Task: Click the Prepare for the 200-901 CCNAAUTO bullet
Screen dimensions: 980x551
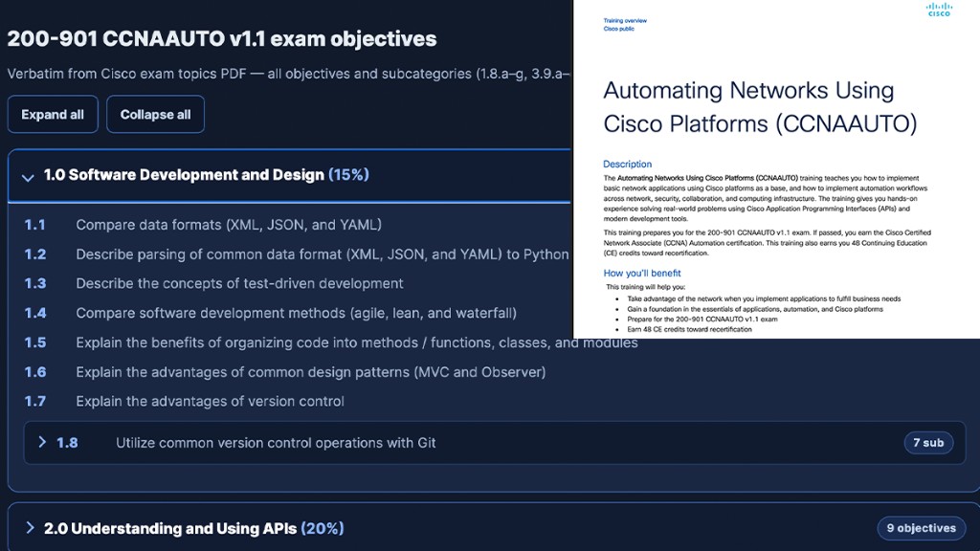Action: pyautogui.click(x=702, y=320)
